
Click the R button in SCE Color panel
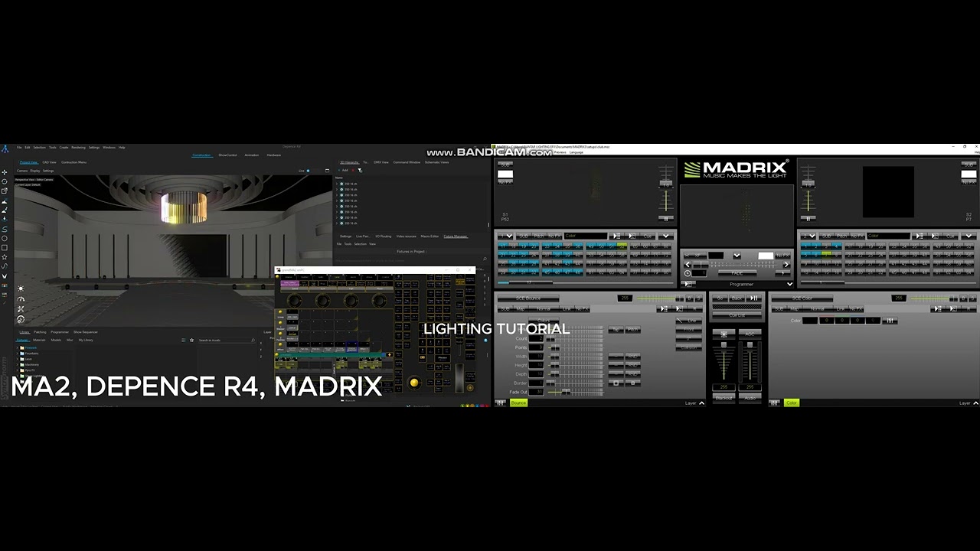click(x=969, y=308)
